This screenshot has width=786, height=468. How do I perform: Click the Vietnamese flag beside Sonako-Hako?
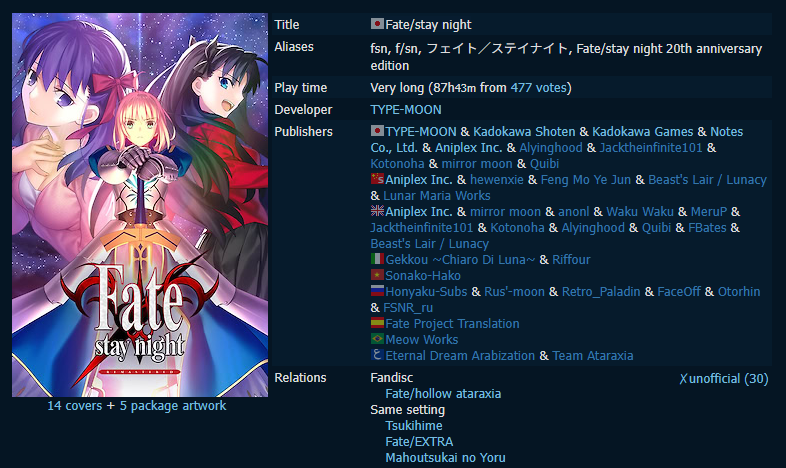377,275
